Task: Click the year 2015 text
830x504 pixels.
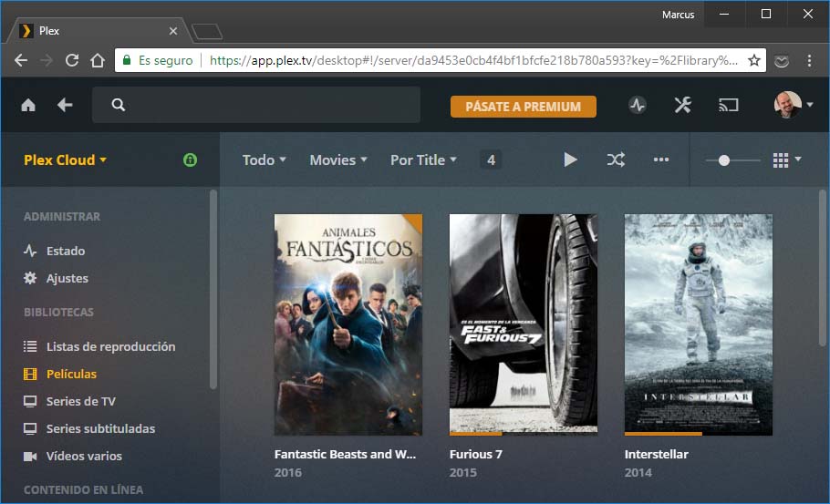Action: pos(463,473)
